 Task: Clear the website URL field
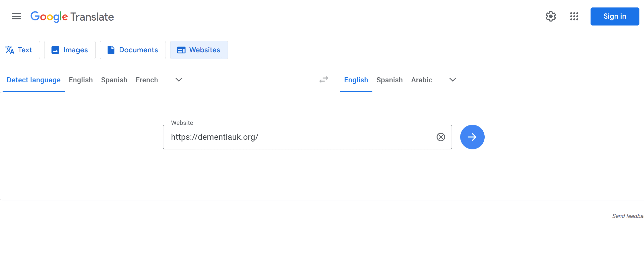[x=441, y=137]
